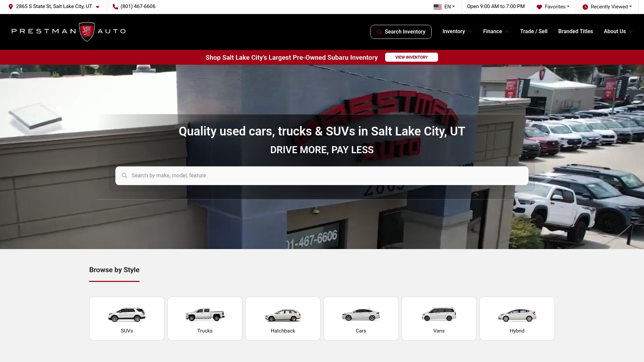
Task: Select the SUVs vehicle image
Action: coord(127,314)
